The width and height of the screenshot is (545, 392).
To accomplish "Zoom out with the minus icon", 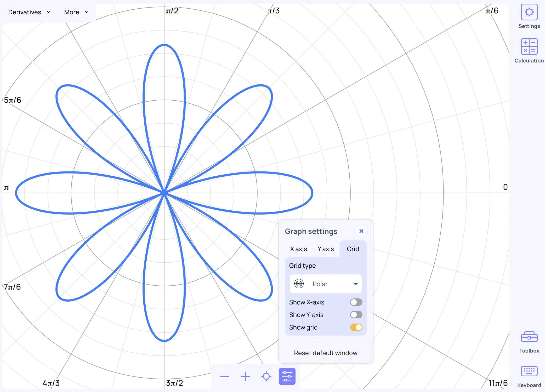I will [x=224, y=376].
